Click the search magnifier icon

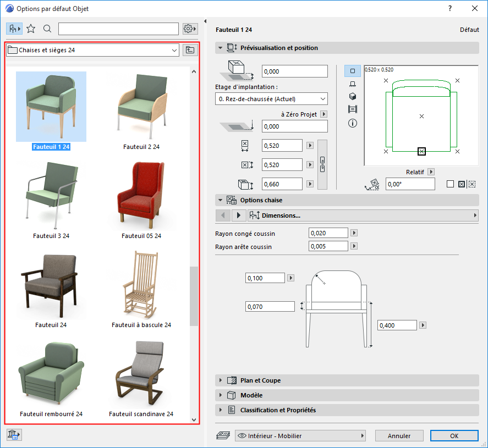(x=47, y=29)
